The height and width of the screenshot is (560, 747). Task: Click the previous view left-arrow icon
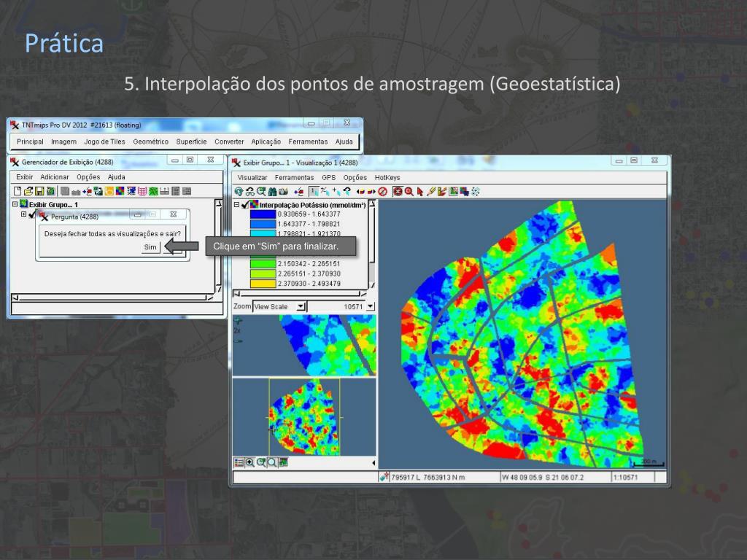click(x=360, y=192)
